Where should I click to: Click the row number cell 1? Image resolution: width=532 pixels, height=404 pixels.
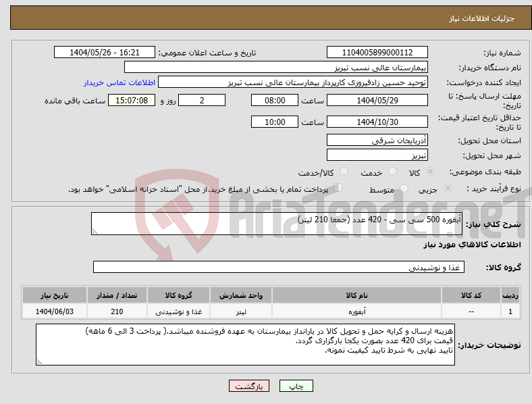(x=510, y=311)
